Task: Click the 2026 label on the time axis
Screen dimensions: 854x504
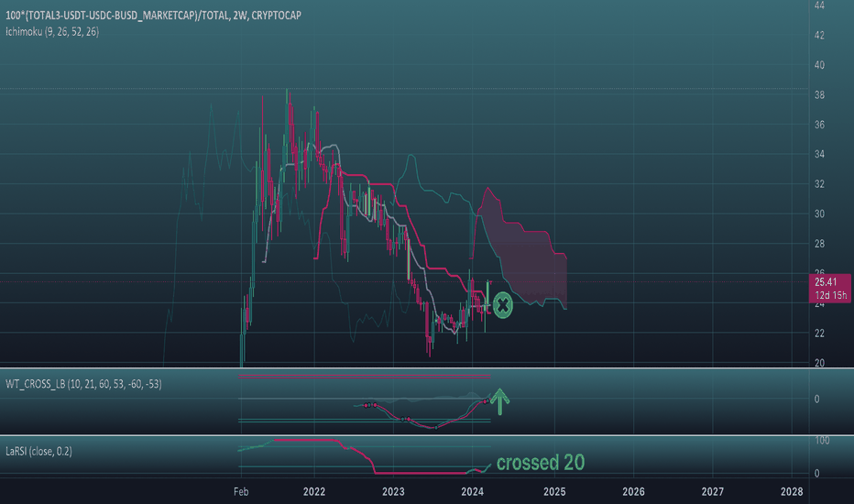Action: click(633, 491)
